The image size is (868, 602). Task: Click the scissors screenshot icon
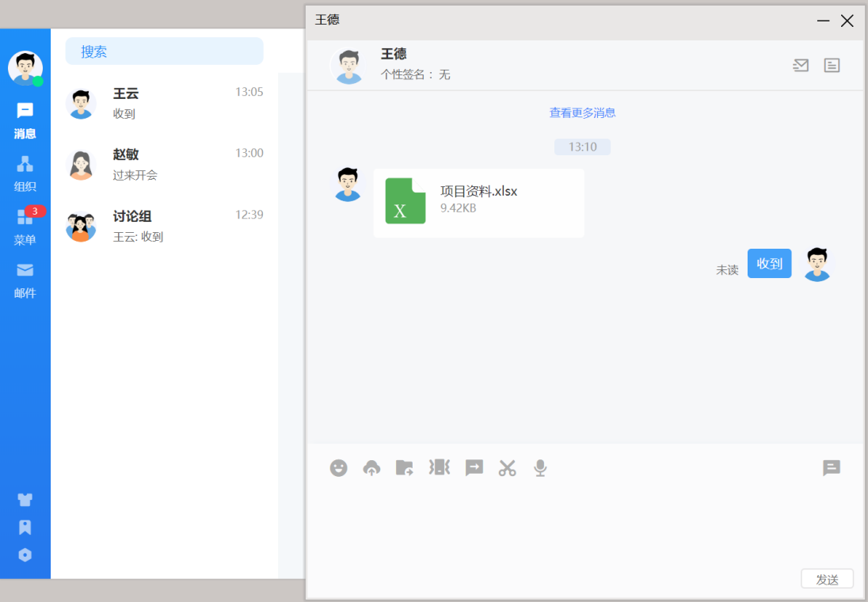[x=507, y=468]
